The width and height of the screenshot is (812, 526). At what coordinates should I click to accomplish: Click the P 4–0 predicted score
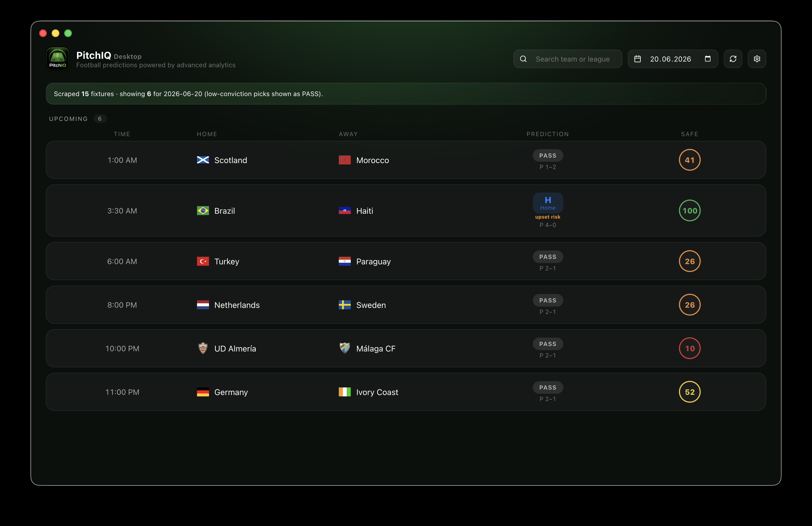pyautogui.click(x=548, y=225)
